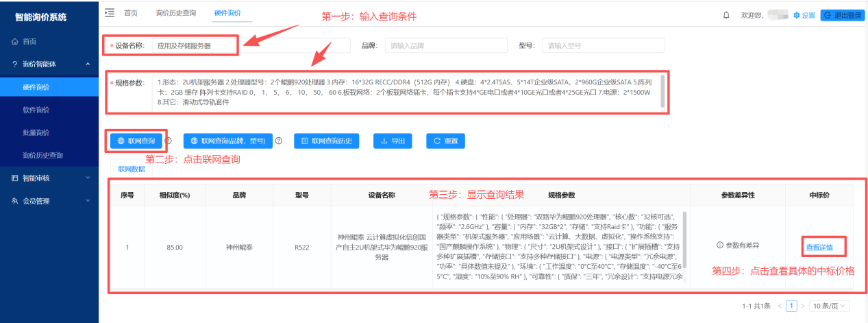Go to previous page using left arrow
The width and height of the screenshot is (868, 323).
click(x=780, y=306)
